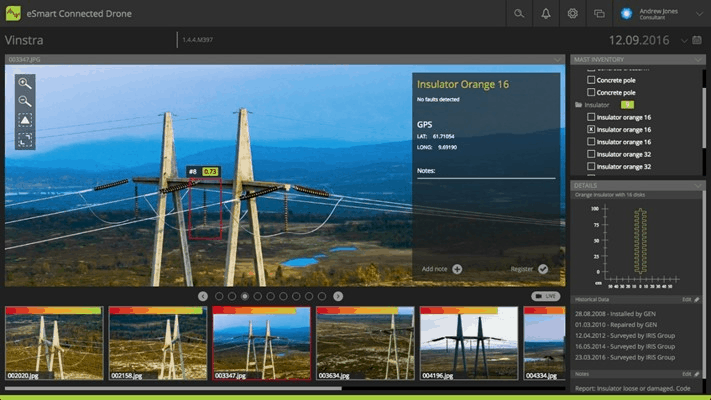
Task: Click the 0.73 confidence label tag
Action: 210,171
